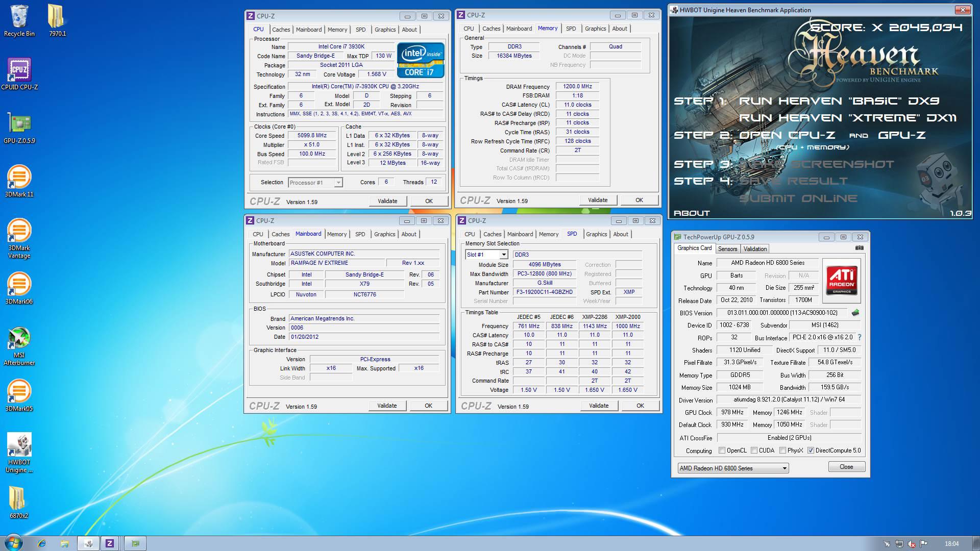The width and height of the screenshot is (980, 551).
Task: Click the Driver Version field in GPU-Z
Action: 789,399
